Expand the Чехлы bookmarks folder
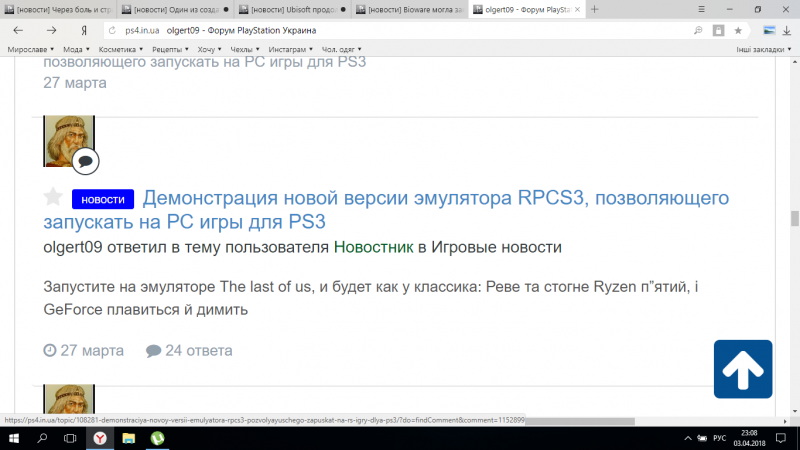Image resolution: width=800 pixels, height=450 pixels. [245, 49]
